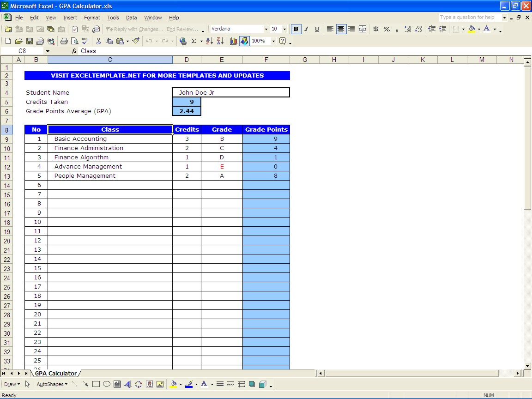Click the AutoSum sigma icon
Viewport: 532px width, 399px height.
click(194, 41)
